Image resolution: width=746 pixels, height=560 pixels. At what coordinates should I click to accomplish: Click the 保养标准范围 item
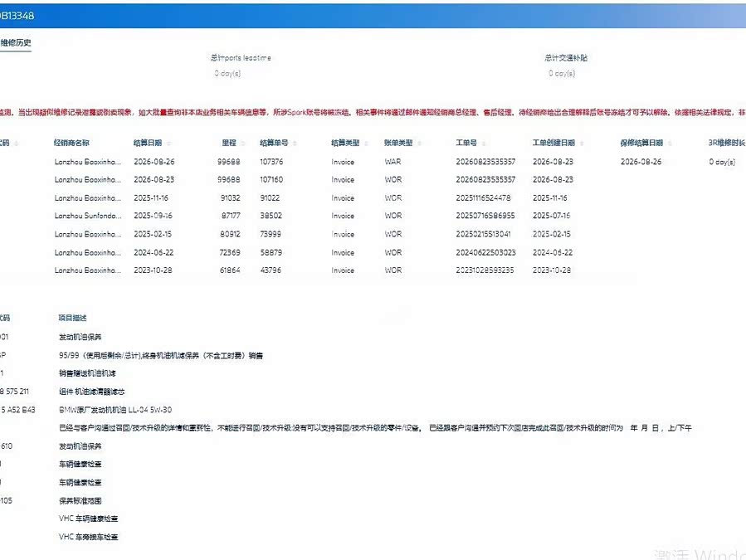[x=80, y=500]
